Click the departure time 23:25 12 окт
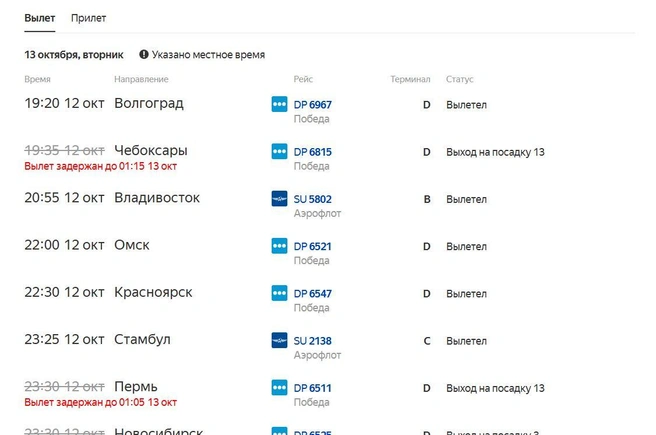Image resolution: width=656 pixels, height=435 pixels. point(64,339)
